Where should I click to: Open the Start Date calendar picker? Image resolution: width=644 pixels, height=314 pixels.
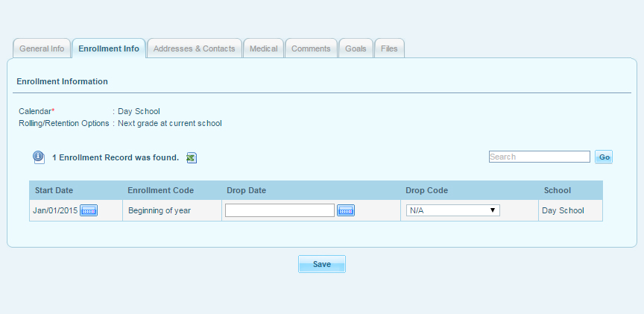89,211
